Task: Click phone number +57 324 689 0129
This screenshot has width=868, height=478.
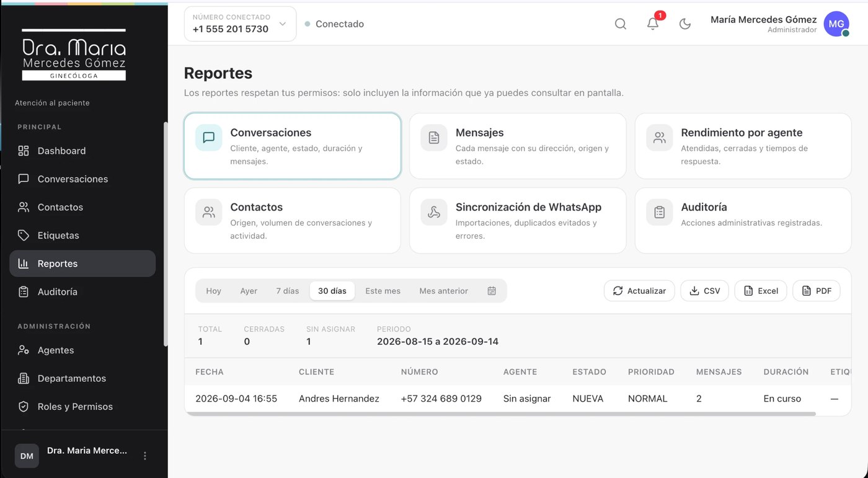Action: pos(441,399)
